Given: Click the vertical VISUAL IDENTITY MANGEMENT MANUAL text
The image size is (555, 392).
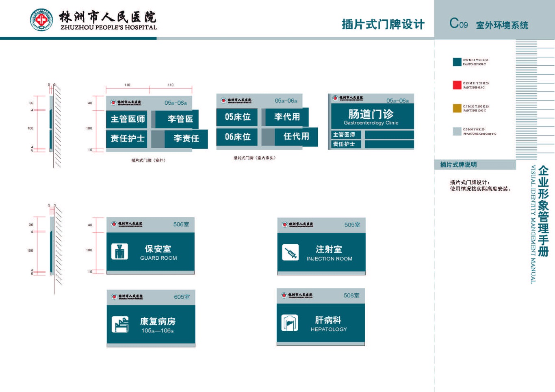Looking at the screenshot, I should pos(533,224).
